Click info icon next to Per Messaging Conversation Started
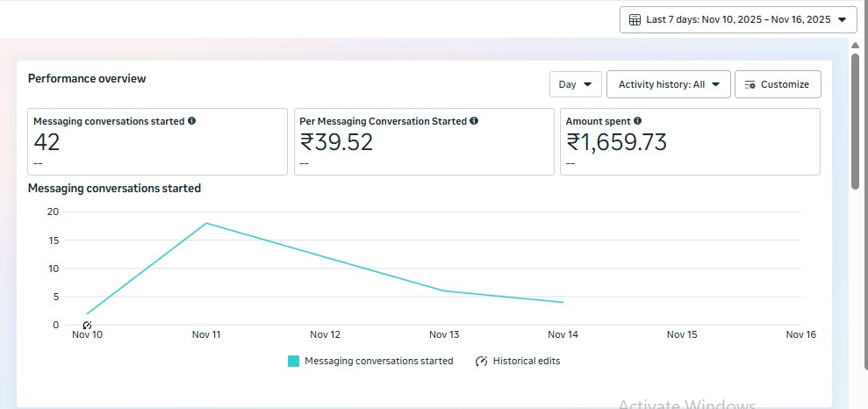Screen dimensions: 868x409 coord(474,121)
